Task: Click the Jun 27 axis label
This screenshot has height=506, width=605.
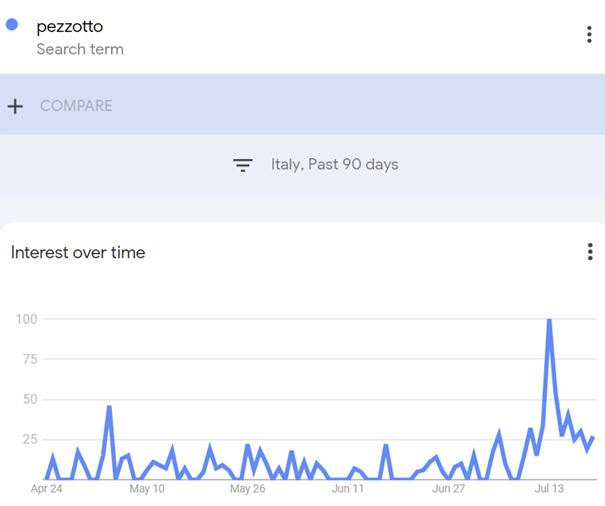Action: [448, 489]
